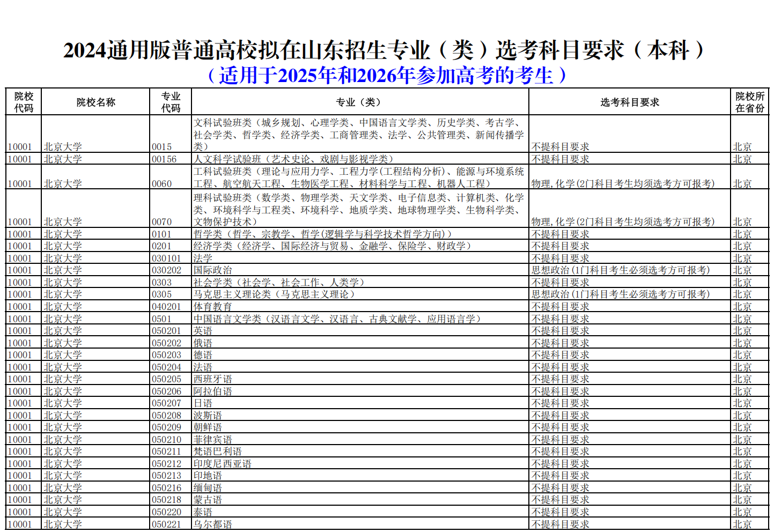Select the '专业（类）' column header

pyautogui.click(x=360, y=102)
